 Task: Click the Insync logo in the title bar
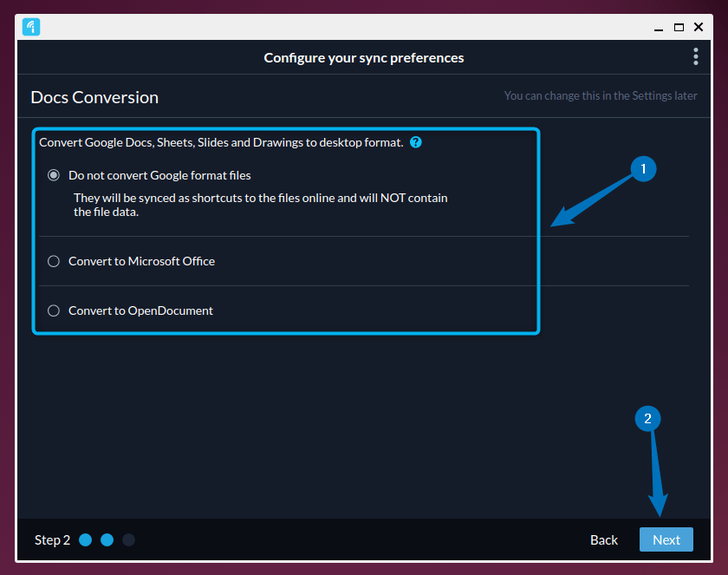(31, 27)
